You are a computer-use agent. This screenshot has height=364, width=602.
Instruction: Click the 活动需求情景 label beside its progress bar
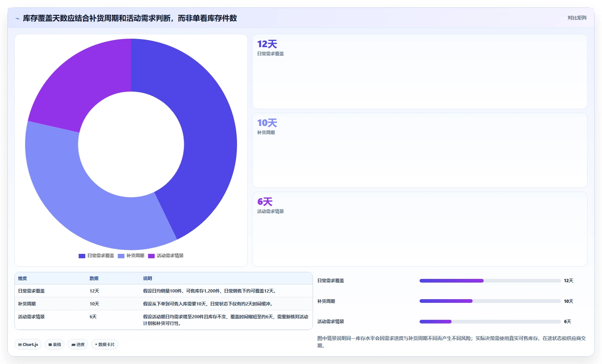[x=331, y=322]
